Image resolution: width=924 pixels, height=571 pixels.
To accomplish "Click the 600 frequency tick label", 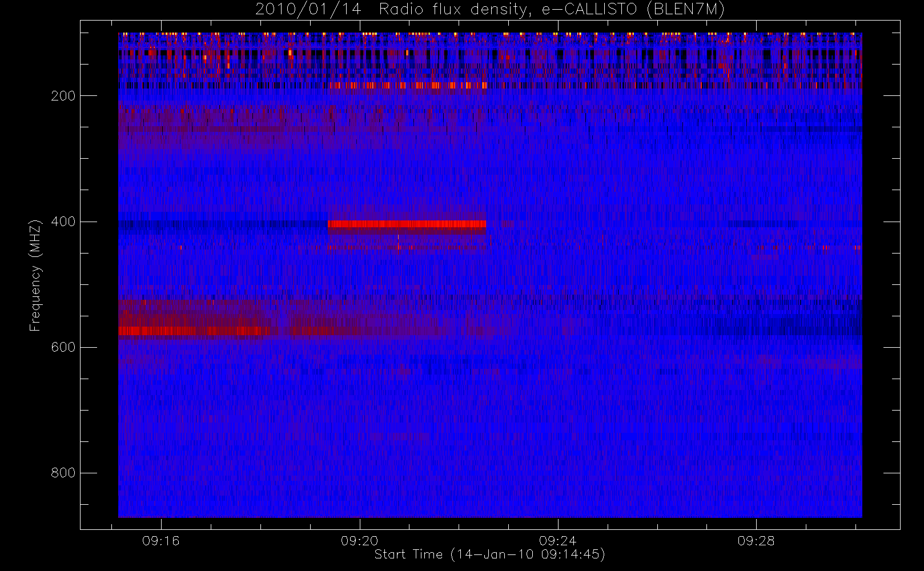I will 63,347.
